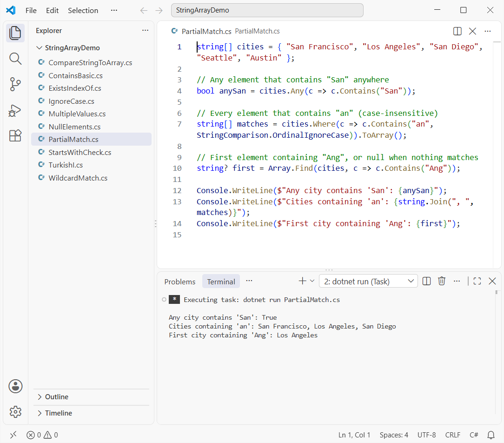Open the title bar menu overflow ellipsis

(114, 10)
